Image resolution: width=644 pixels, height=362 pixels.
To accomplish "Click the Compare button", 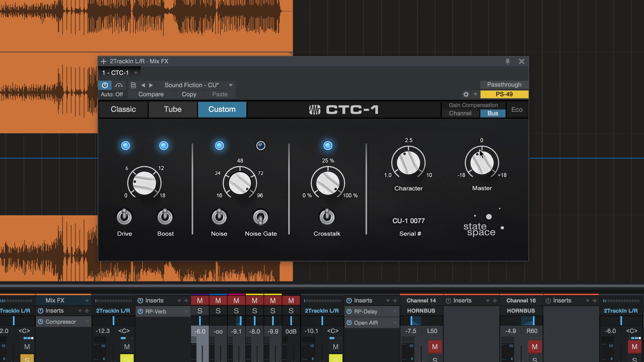I will coord(151,95).
